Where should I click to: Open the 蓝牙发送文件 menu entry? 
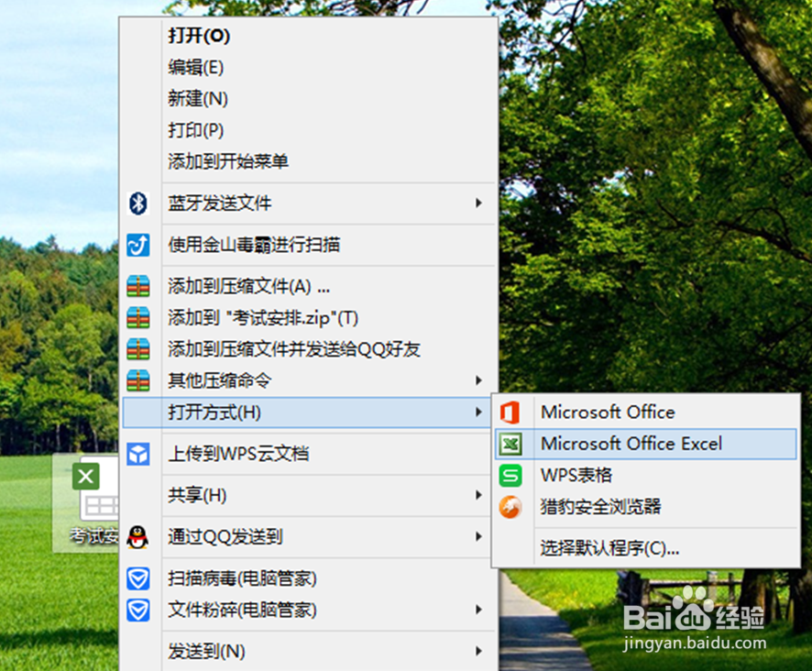308,203
